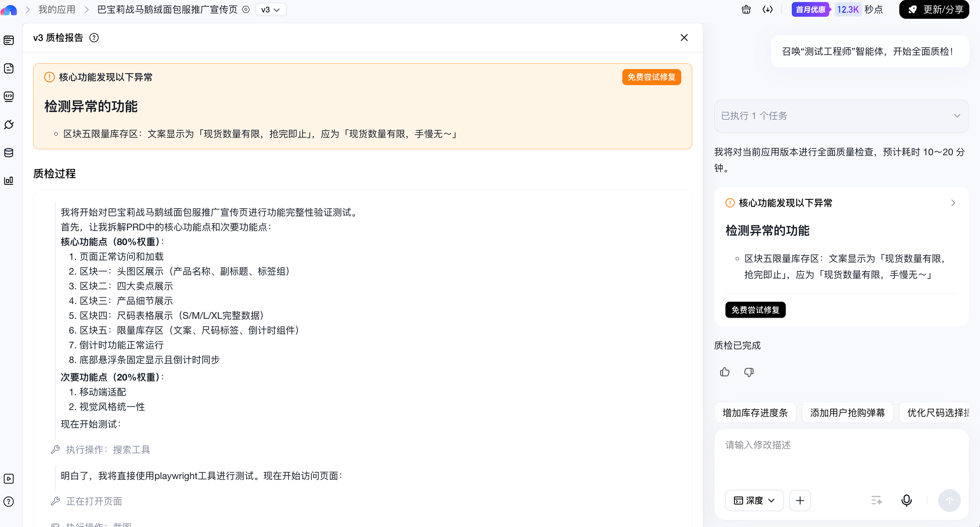Click the app logo in the top-left corner
This screenshot has height=527, width=980.
pyautogui.click(x=9, y=10)
